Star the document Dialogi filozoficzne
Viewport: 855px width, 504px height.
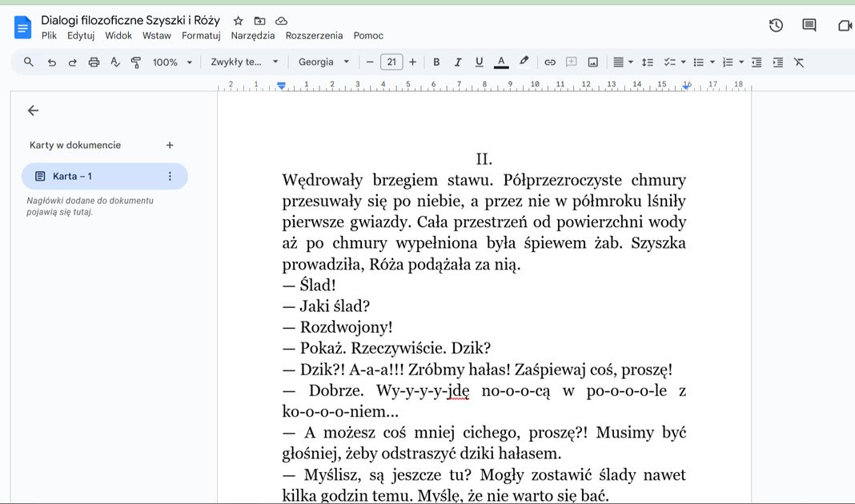(x=238, y=21)
